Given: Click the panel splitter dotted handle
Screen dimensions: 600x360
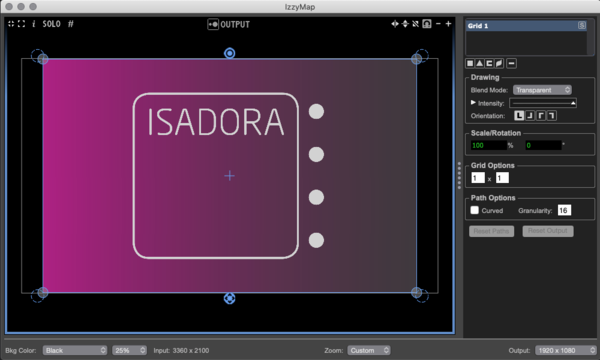Looking at the screenshot, I should pyautogui.click(x=459, y=176).
